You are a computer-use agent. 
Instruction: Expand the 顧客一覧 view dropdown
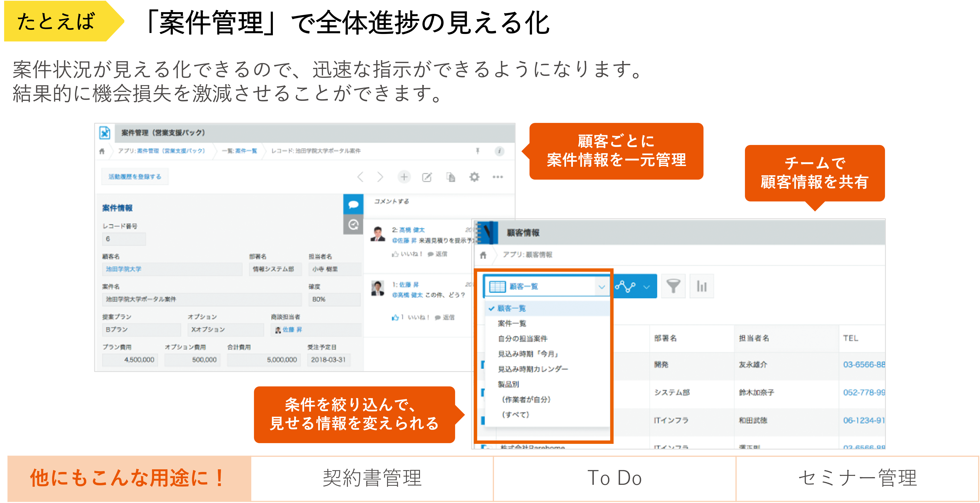coord(601,287)
